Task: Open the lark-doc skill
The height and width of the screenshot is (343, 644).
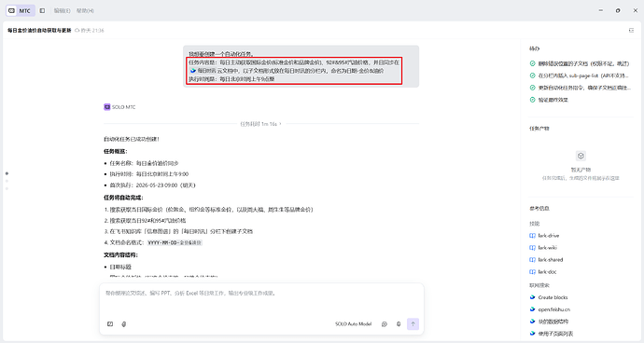Action: [x=547, y=271]
